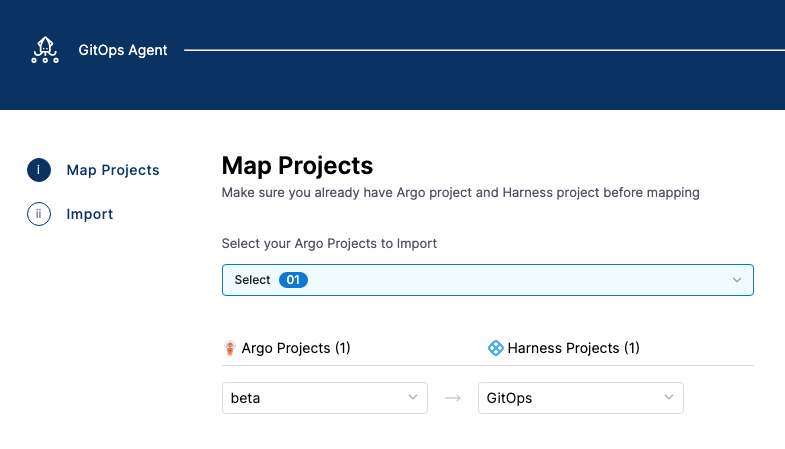The width and height of the screenshot is (785, 449).
Task: Switch to the Import step
Action: 89,214
